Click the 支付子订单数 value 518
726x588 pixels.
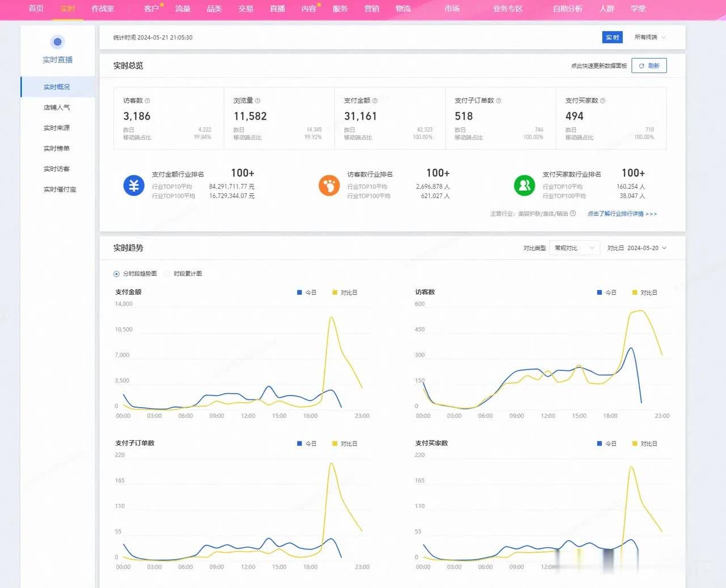[x=463, y=116]
